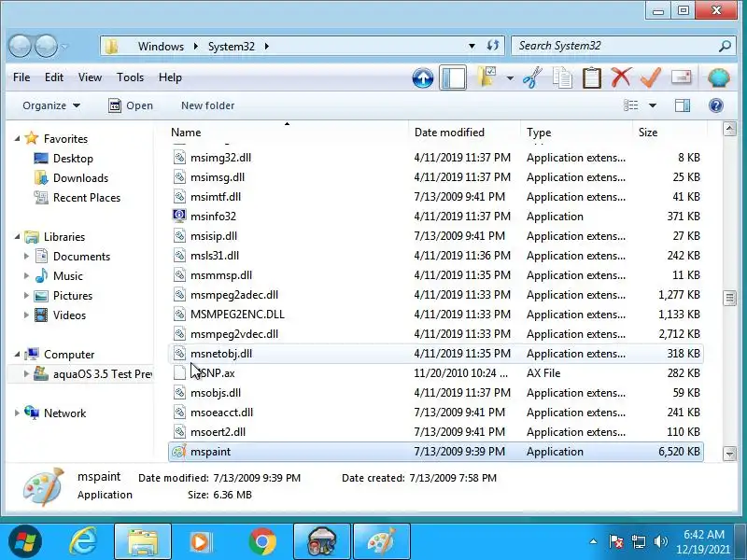
Task: Expand the Music library node
Action: pos(26,275)
